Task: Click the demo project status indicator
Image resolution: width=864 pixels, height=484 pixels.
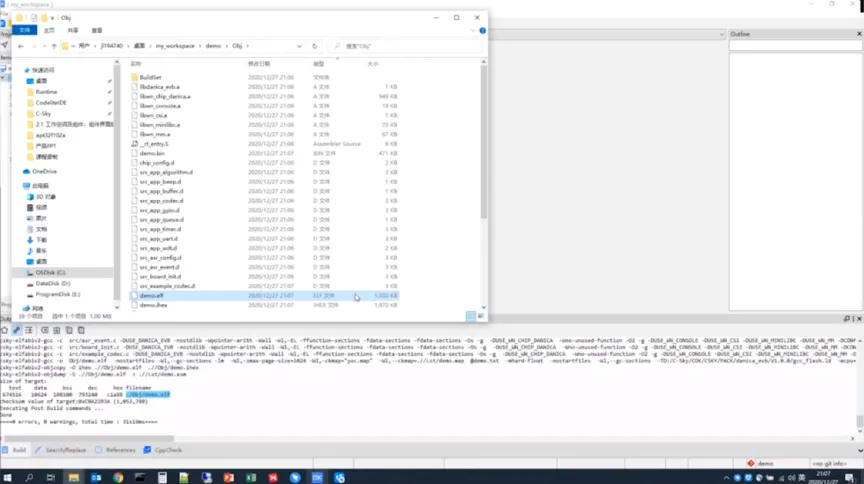Action: pos(761,464)
